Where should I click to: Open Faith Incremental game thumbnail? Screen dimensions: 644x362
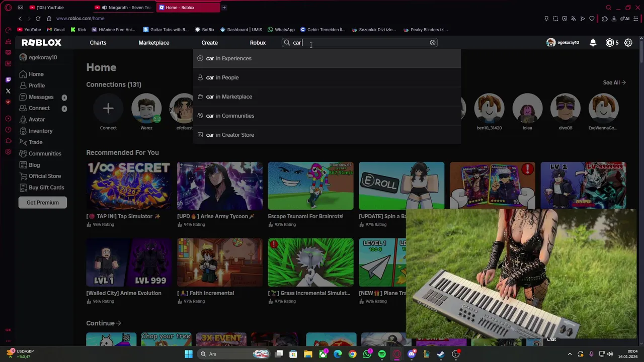click(220, 262)
